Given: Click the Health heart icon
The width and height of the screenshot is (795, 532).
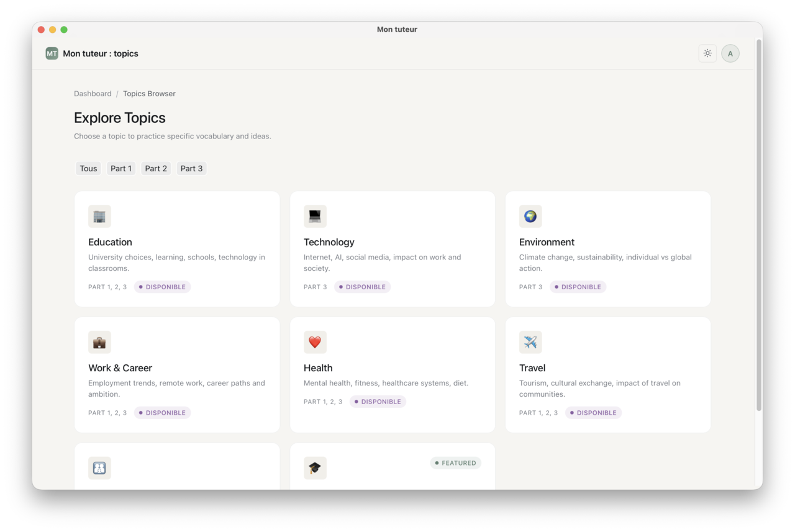Looking at the screenshot, I should click(x=315, y=342).
